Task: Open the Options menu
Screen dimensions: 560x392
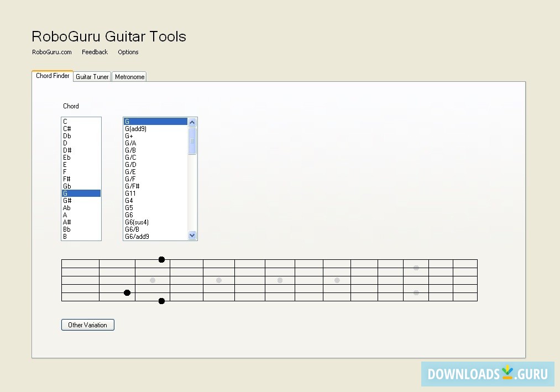Action: [x=128, y=52]
